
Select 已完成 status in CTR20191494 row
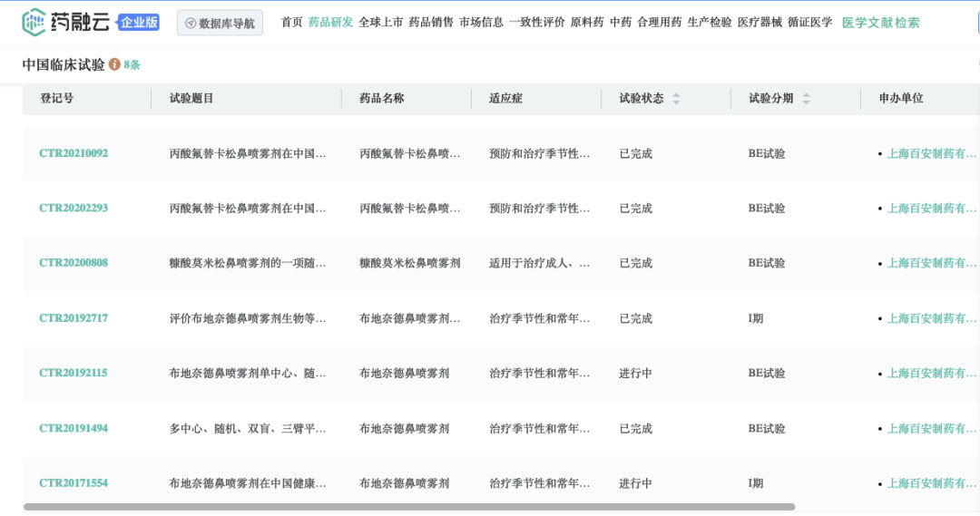coord(635,428)
